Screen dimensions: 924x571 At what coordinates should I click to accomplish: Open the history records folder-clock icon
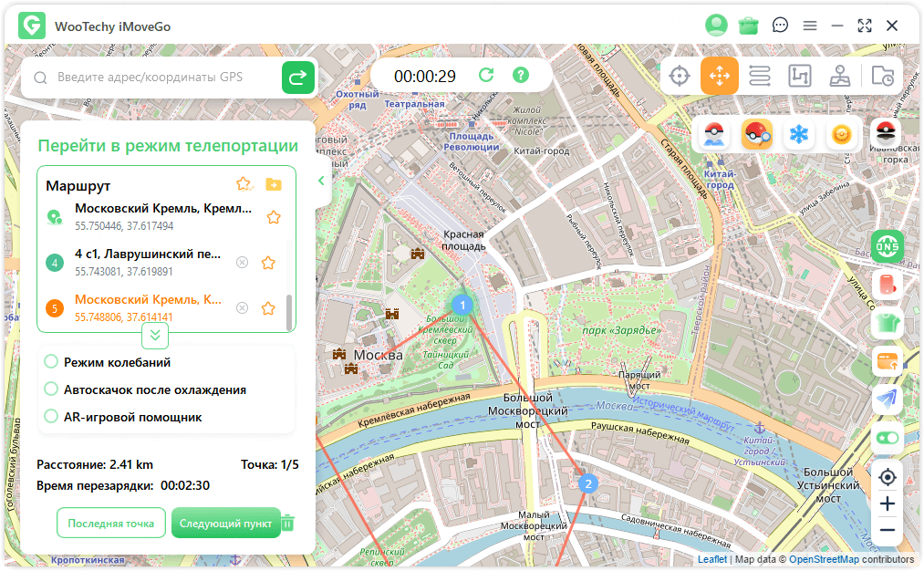[x=882, y=76]
